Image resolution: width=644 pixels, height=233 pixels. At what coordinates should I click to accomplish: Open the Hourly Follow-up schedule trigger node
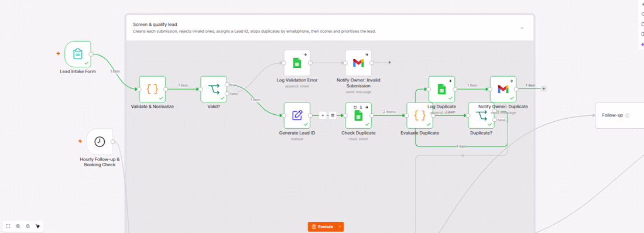[x=100, y=142]
